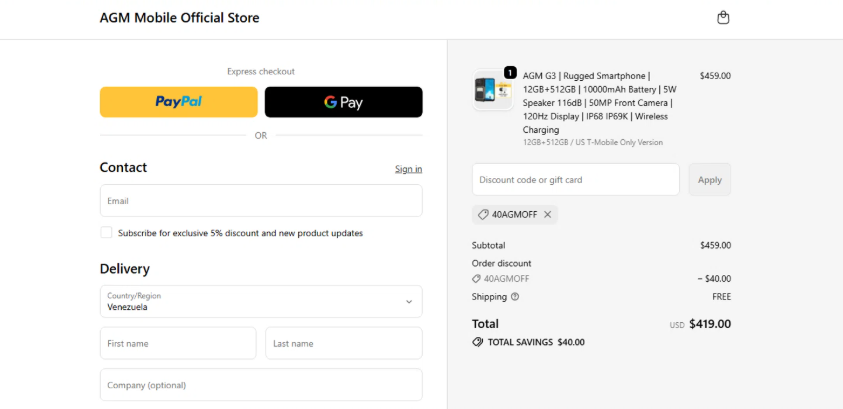The image size is (843, 409).
Task: Click the TOTAL SAVINGS $40.00 text
Action: click(x=535, y=342)
